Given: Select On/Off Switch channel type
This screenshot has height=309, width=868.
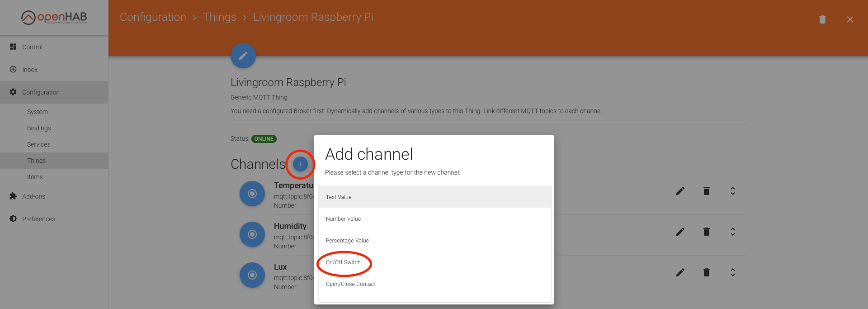Looking at the screenshot, I should [344, 262].
